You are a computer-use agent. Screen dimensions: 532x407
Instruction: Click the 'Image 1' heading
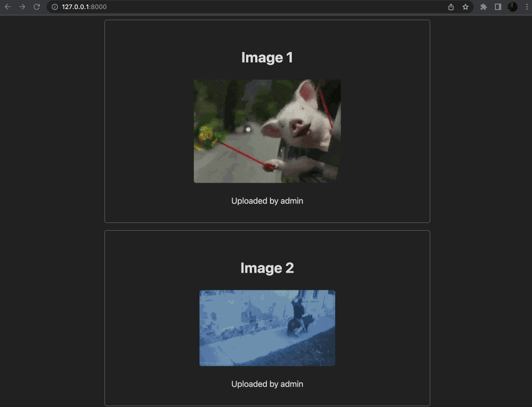(x=267, y=57)
